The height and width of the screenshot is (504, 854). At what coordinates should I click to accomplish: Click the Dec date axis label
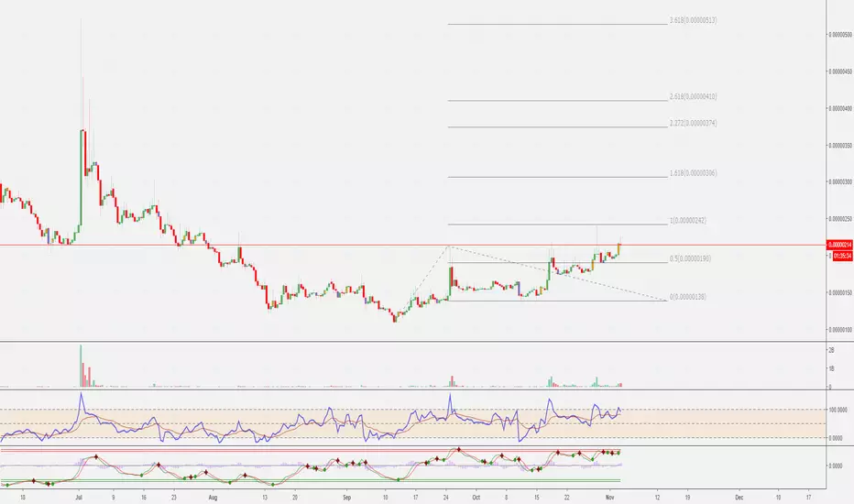tap(739, 498)
